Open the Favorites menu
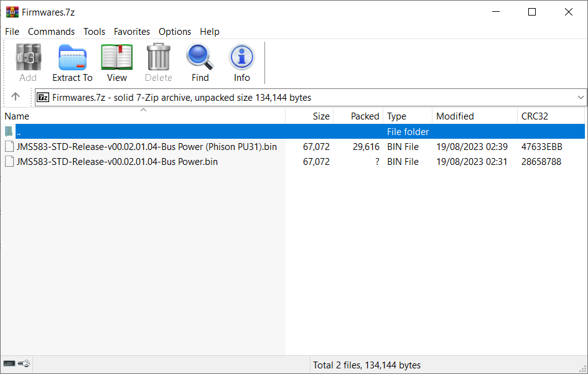The image size is (588, 374). (132, 32)
